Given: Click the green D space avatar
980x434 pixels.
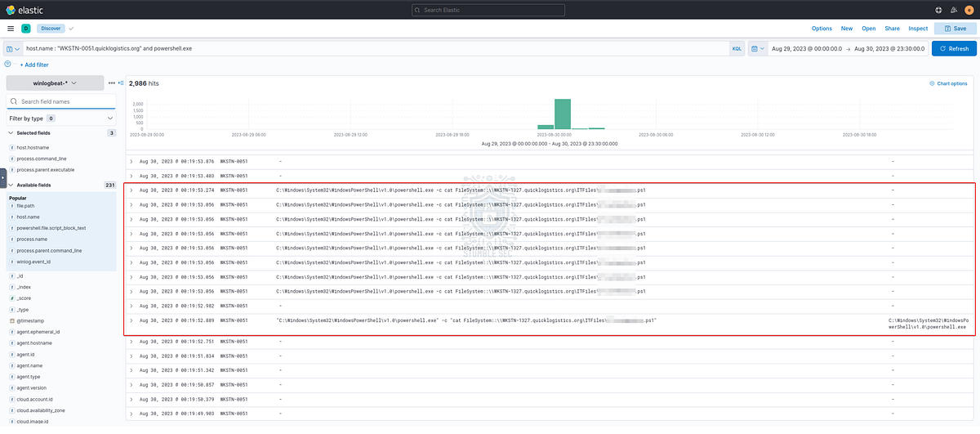Looking at the screenshot, I should click(x=25, y=28).
